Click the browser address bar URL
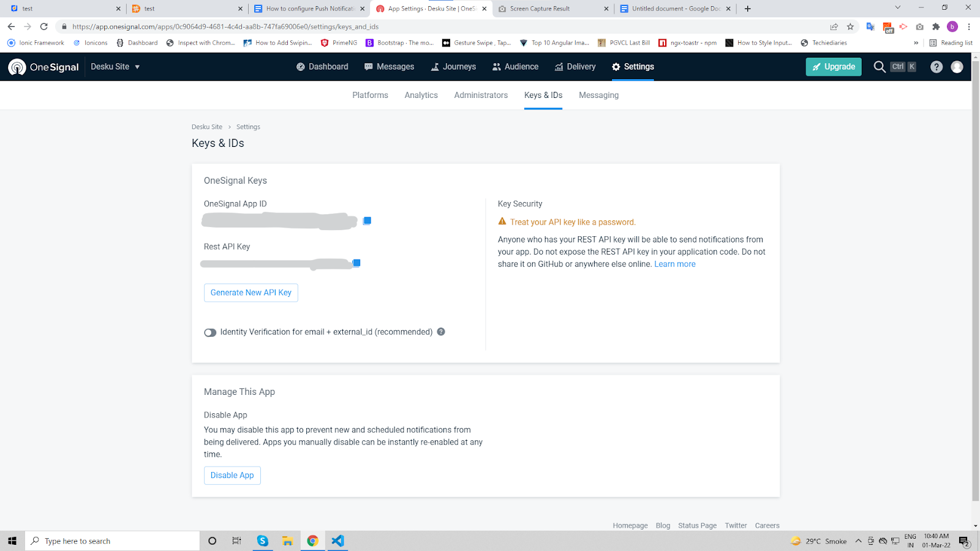The width and height of the screenshot is (980, 551). click(225, 26)
